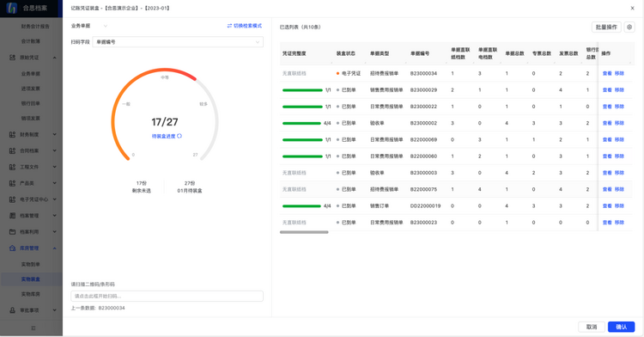Click the 档案利用 folder icon in the sidebar
Screen dimensions: 644x337
click(x=12, y=232)
